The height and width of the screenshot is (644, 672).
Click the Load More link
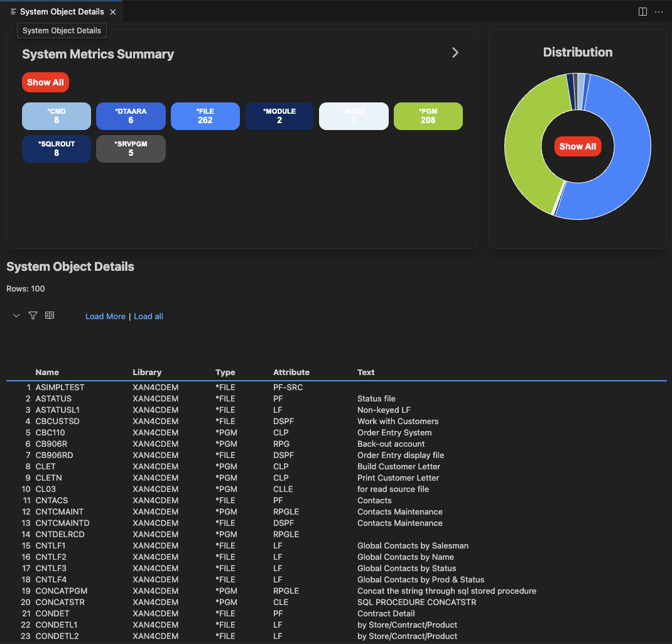point(106,317)
